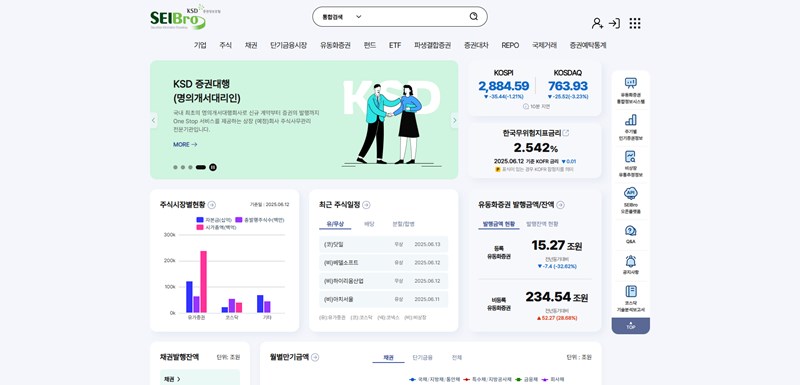Image resolution: width=800 pixels, height=385 pixels.
Task: Open the REPO menu
Action: [x=510, y=45]
